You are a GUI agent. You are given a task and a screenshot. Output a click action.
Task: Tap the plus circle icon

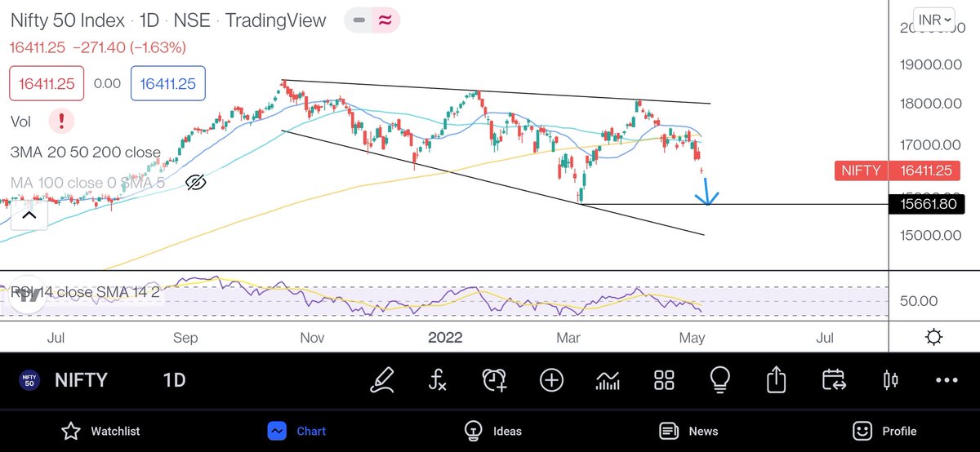(x=551, y=380)
